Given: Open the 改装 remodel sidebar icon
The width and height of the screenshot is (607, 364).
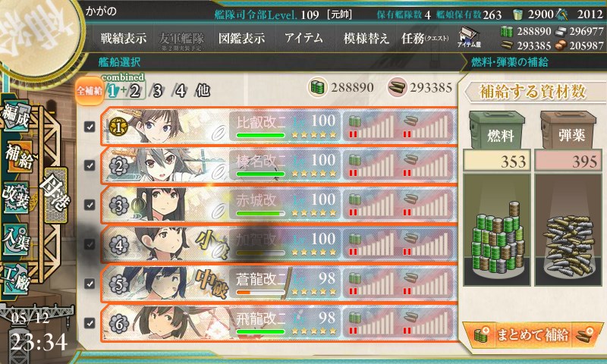Looking at the screenshot, I should pyautogui.click(x=16, y=198).
